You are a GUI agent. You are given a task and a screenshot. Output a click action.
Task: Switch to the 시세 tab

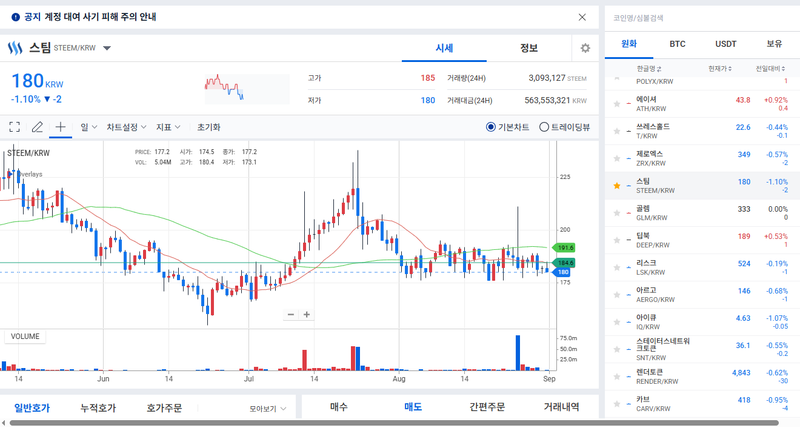coord(444,48)
